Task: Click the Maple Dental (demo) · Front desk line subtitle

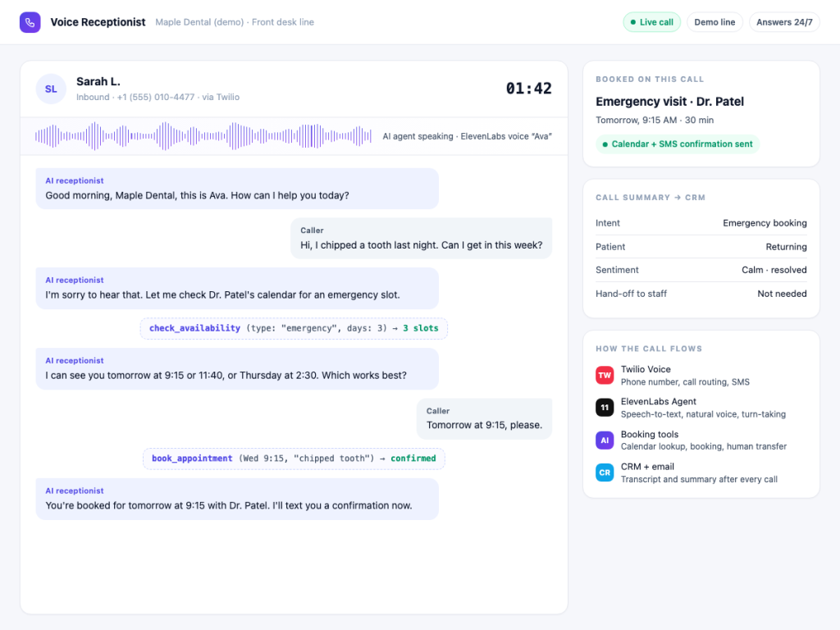Action: (x=235, y=22)
